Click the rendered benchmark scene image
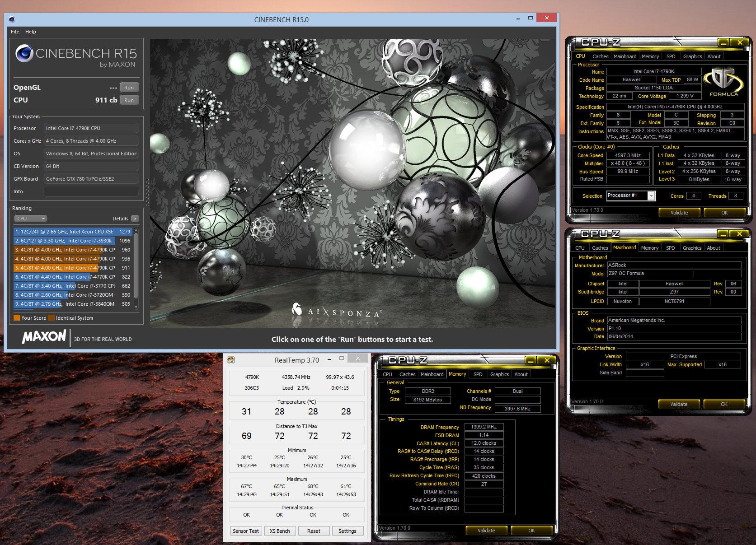 [x=352, y=183]
